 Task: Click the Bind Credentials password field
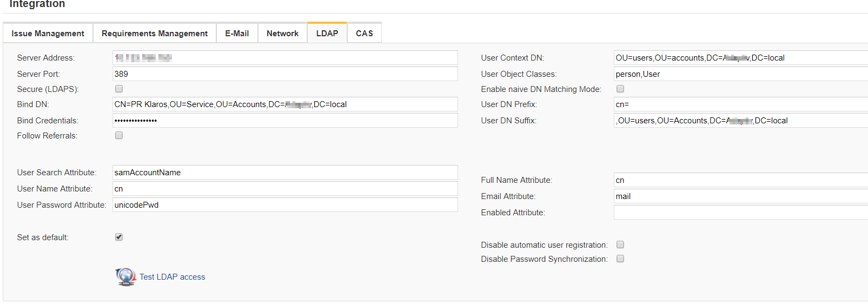(x=285, y=121)
